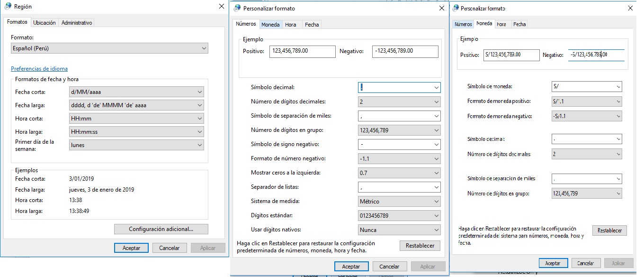
Task: Click Cancelar in Región window
Action: click(170, 248)
